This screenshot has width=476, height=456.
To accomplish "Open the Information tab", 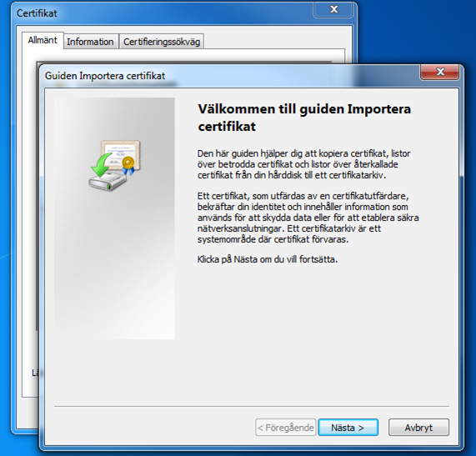I will click(90, 42).
